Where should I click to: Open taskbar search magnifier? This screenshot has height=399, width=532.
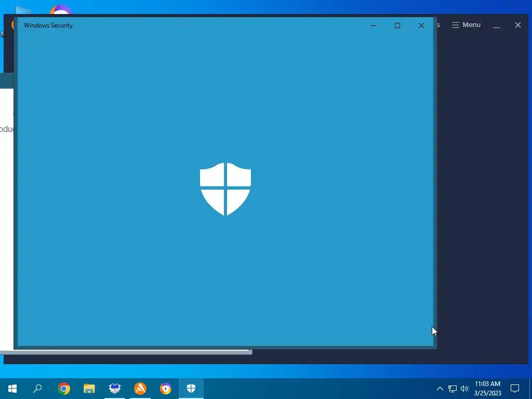point(37,389)
